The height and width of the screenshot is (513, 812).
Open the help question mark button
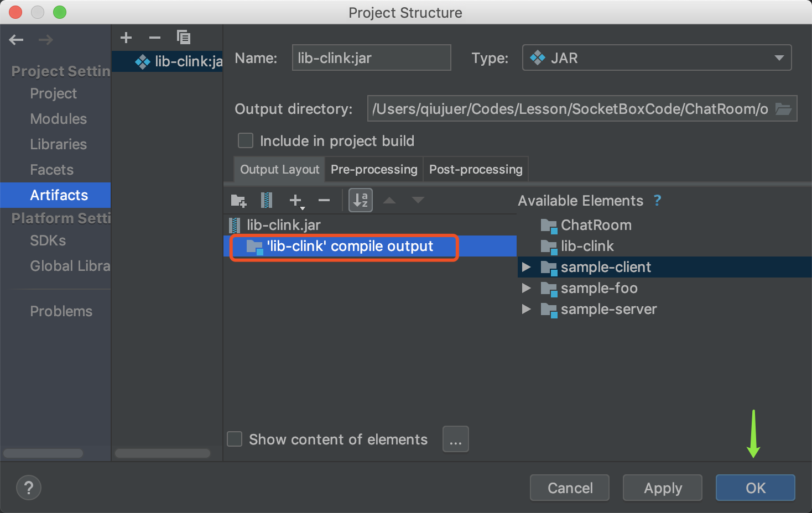(x=29, y=488)
